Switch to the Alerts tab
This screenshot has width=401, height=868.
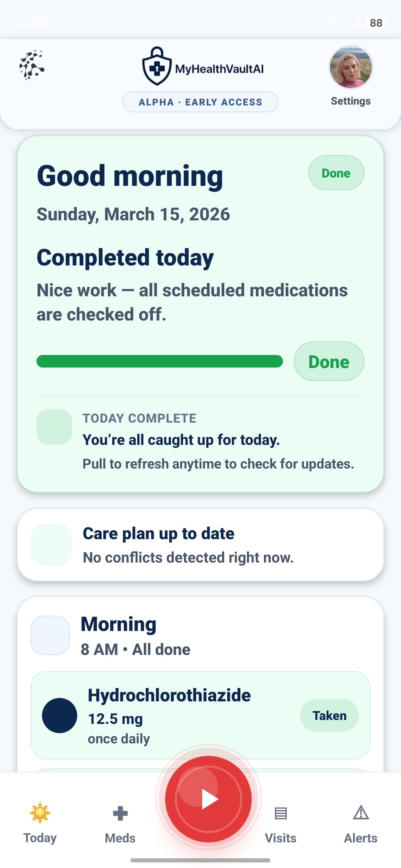(x=361, y=825)
